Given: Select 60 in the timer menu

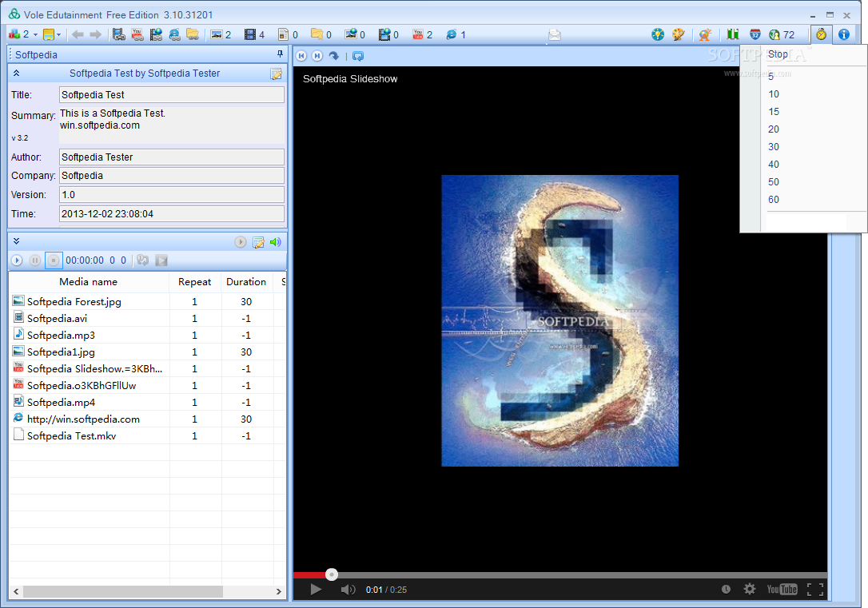Looking at the screenshot, I should [x=774, y=200].
